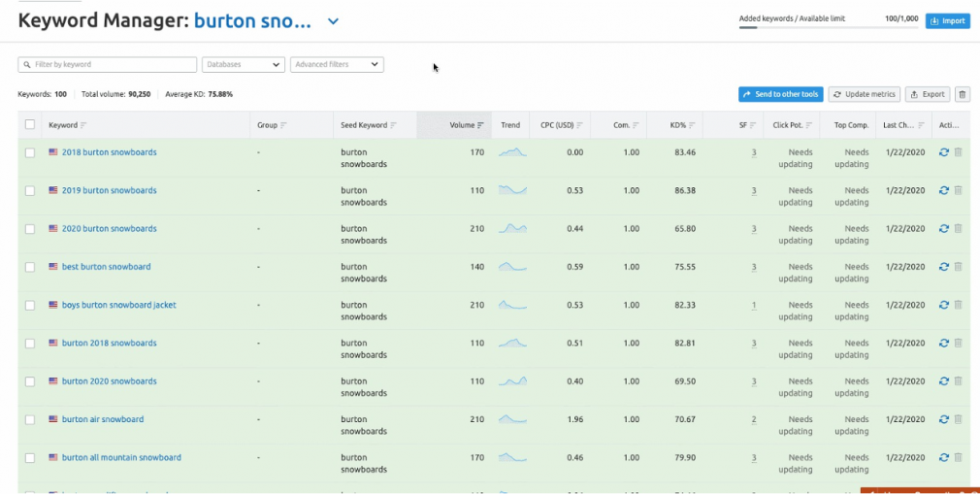Refresh metrics for burton all mountain snowboard

pyautogui.click(x=944, y=457)
